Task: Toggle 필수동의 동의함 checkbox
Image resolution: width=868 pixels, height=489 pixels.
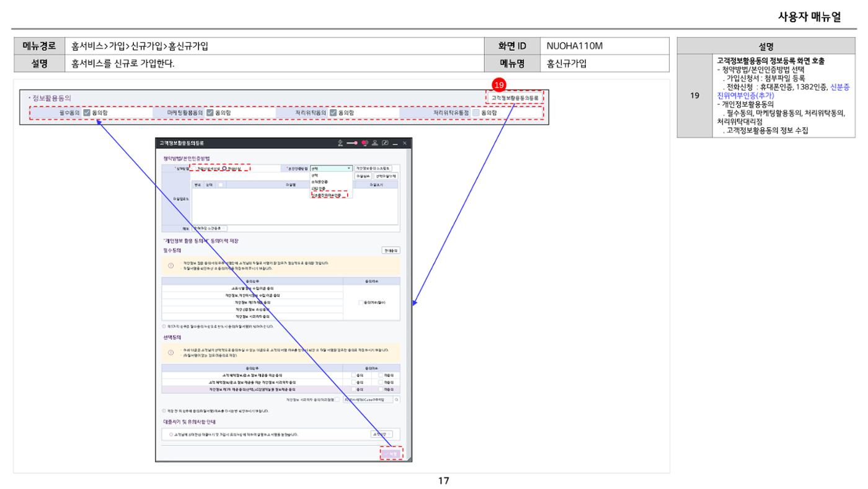Action: (x=87, y=112)
